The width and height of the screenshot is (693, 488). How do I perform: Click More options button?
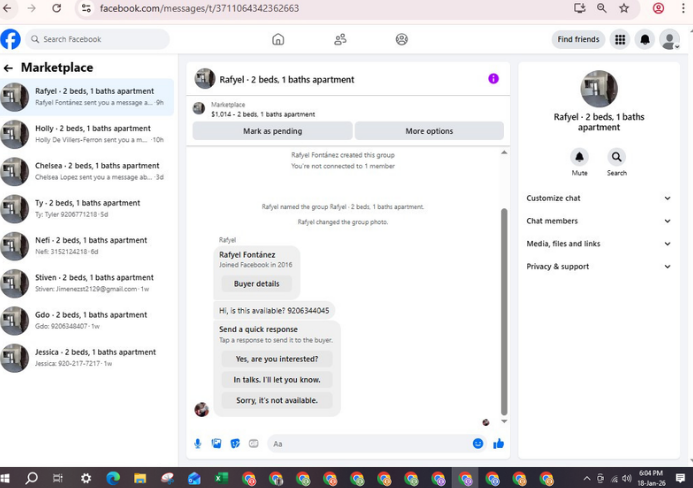click(x=429, y=131)
